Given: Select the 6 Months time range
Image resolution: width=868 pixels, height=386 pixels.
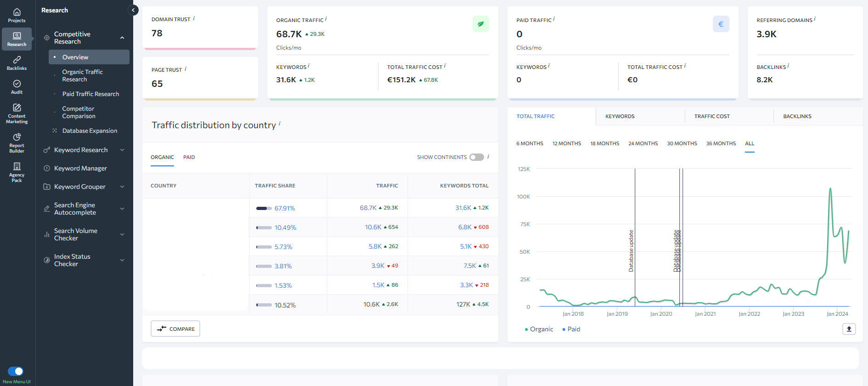Looking at the screenshot, I should (530, 143).
